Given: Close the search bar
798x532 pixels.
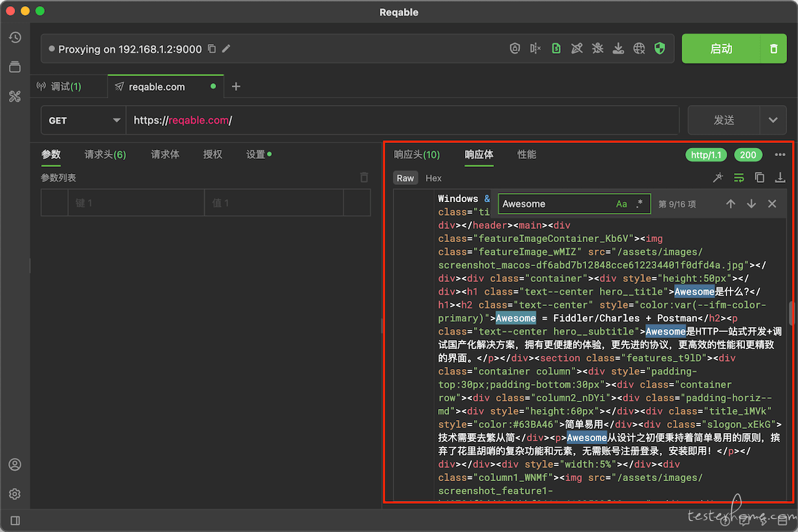Looking at the screenshot, I should (x=772, y=204).
